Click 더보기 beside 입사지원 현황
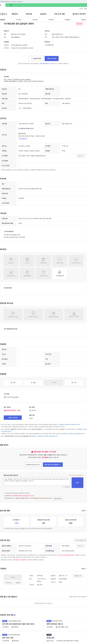Image resolution: width=87 pixels, height=644 pixels. 84,511
